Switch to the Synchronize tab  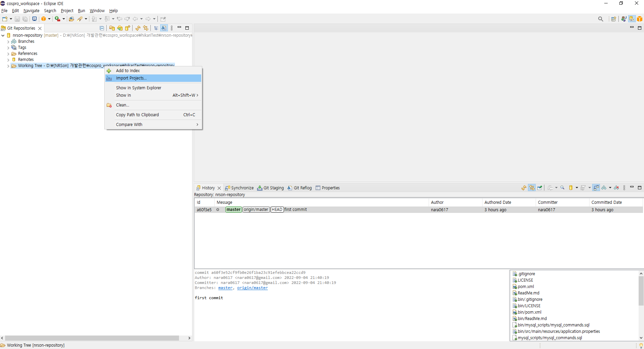(239, 188)
